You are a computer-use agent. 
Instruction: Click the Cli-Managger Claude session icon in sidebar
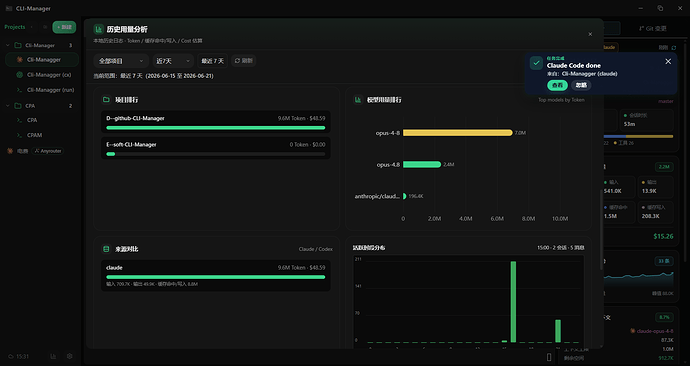19,59
